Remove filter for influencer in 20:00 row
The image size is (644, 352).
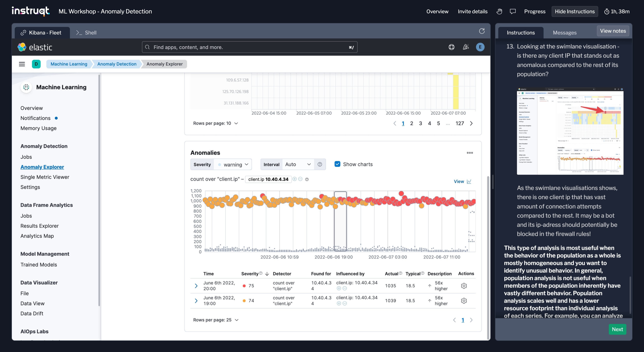coord(345,288)
